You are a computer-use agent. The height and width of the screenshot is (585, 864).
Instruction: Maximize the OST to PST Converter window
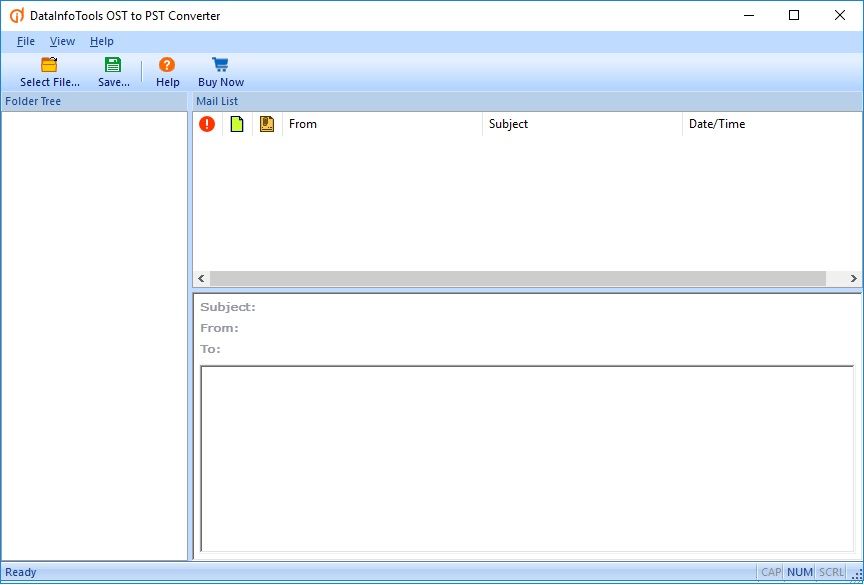794,15
